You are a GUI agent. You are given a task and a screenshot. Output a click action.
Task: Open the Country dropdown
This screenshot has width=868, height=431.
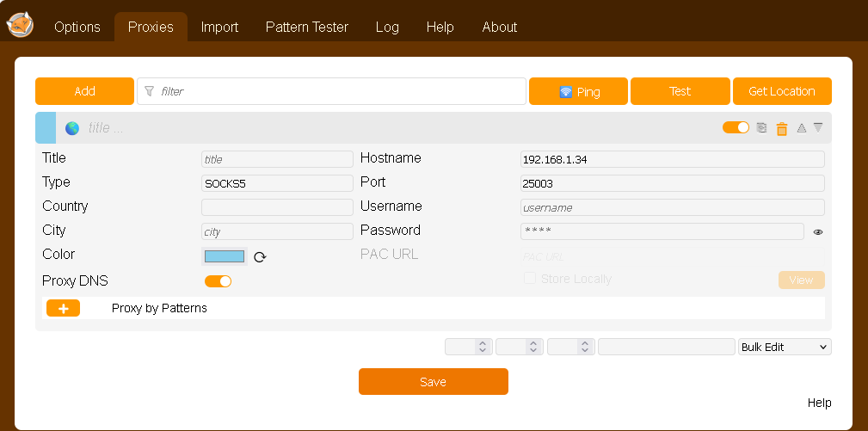[x=277, y=207]
